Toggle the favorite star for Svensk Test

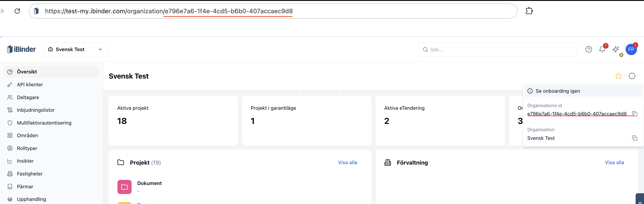[619, 76]
